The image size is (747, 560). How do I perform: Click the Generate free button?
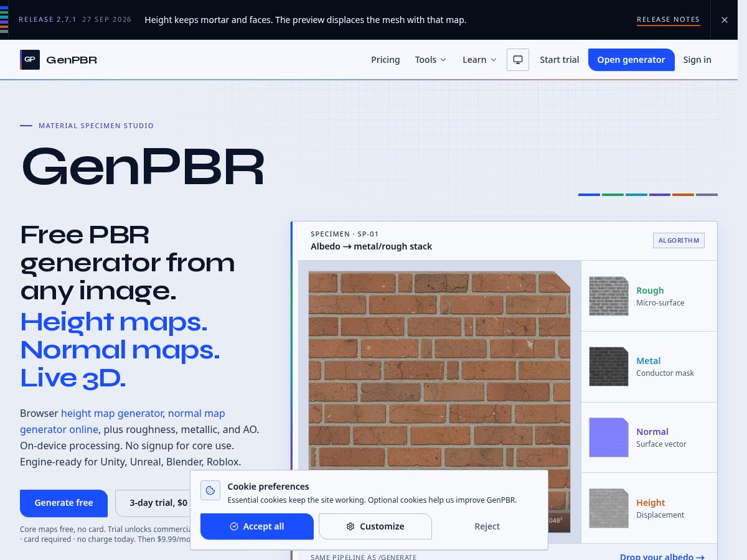63,503
